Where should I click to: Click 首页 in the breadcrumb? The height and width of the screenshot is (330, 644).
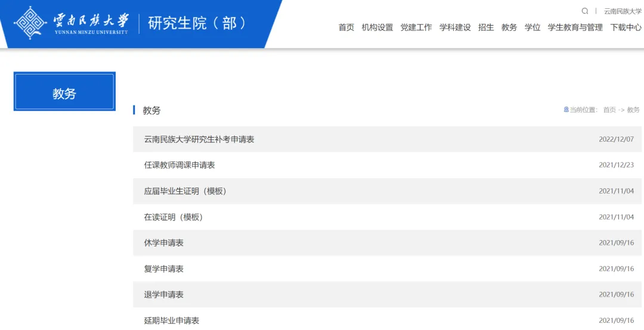pos(609,110)
